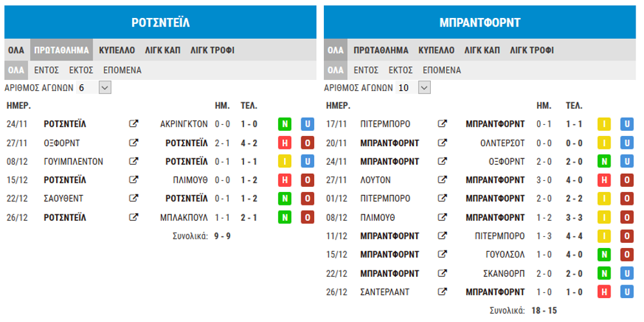Open external link for Ρότσντεϊλ vs Μπλάκπουλ match
644x322 pixels.
click(134, 217)
